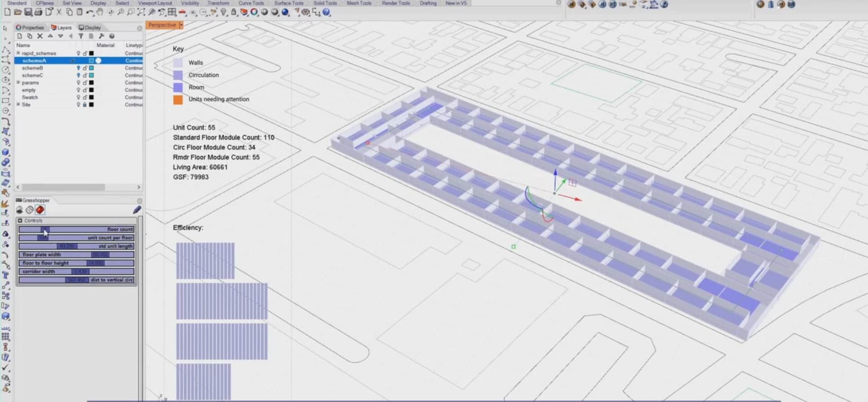Image resolution: width=868 pixels, height=402 pixels.
Task: Click the Print icon in toolbar
Action: [38, 12]
